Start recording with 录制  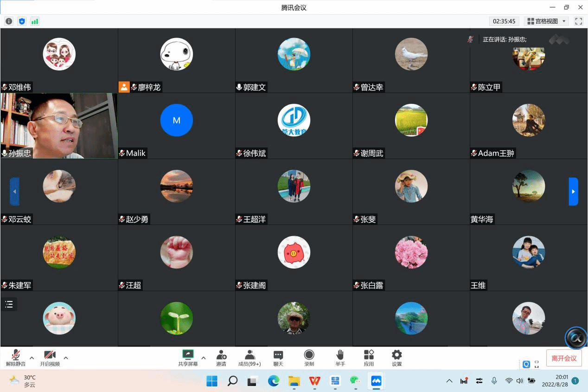point(309,358)
